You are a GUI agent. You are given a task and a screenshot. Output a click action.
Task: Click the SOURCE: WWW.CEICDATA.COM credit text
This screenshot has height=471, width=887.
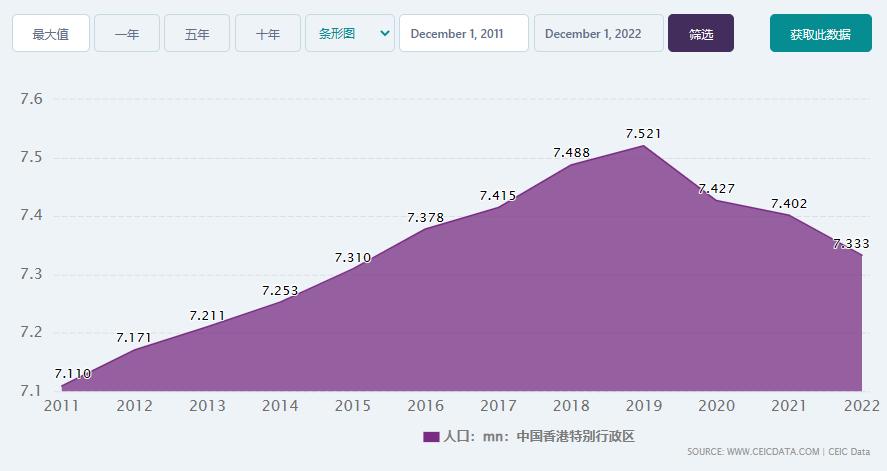(753, 451)
